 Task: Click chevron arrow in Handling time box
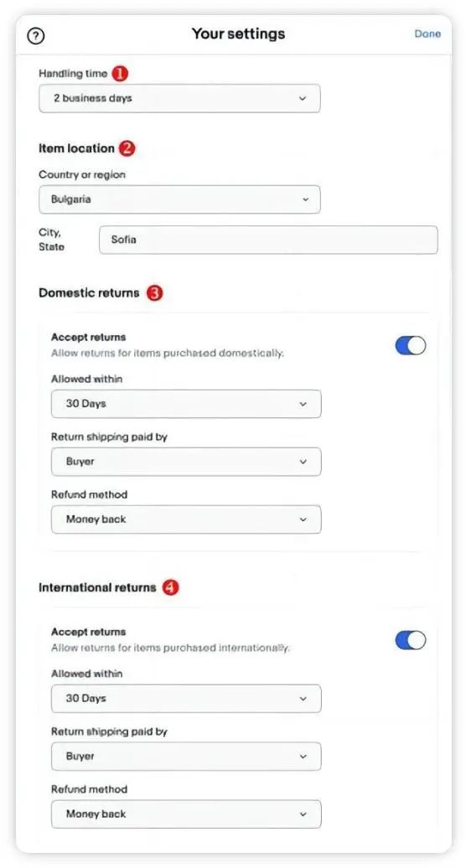(303, 99)
